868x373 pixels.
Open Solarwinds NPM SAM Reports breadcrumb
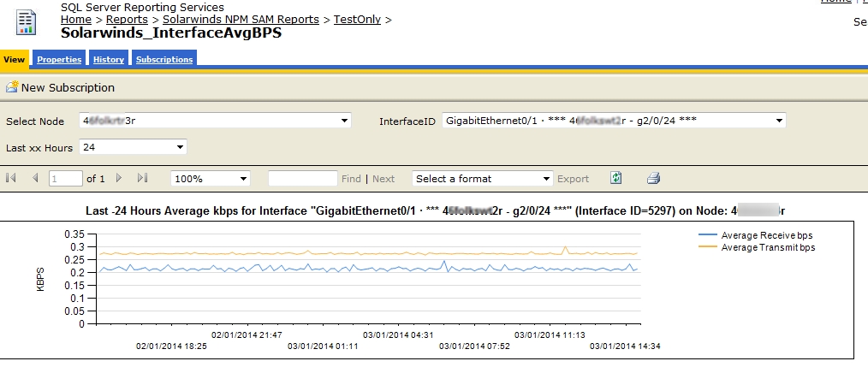point(241,20)
